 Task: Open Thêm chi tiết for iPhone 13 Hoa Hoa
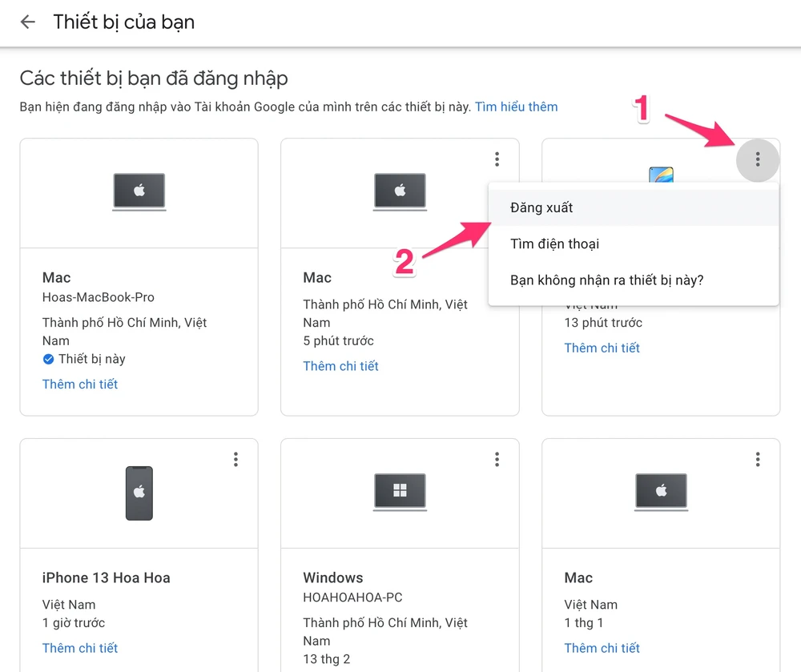pos(80,648)
